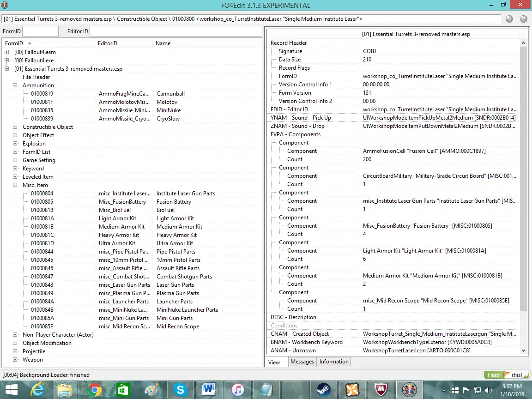Expand the Weapon group
Viewport: 532px width, 399px height.
[x=15, y=359]
